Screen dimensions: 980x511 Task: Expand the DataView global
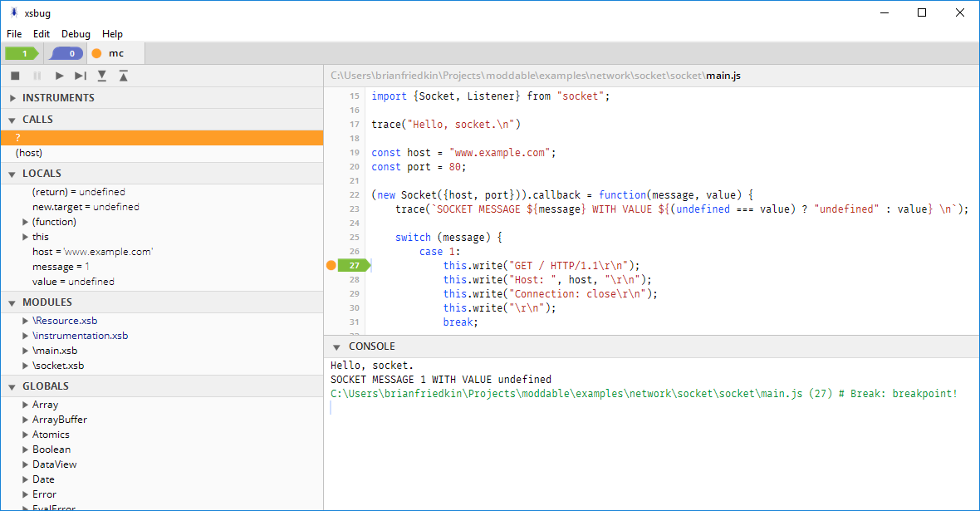pos(26,464)
